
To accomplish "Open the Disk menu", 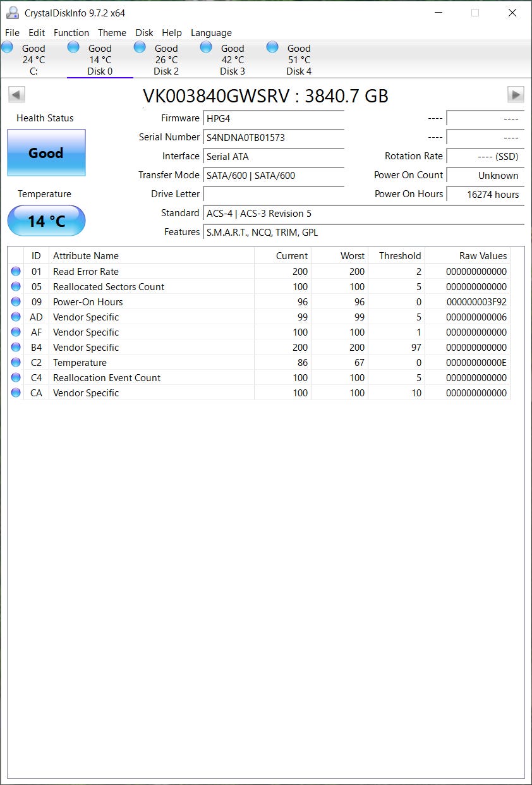I will 145,33.
